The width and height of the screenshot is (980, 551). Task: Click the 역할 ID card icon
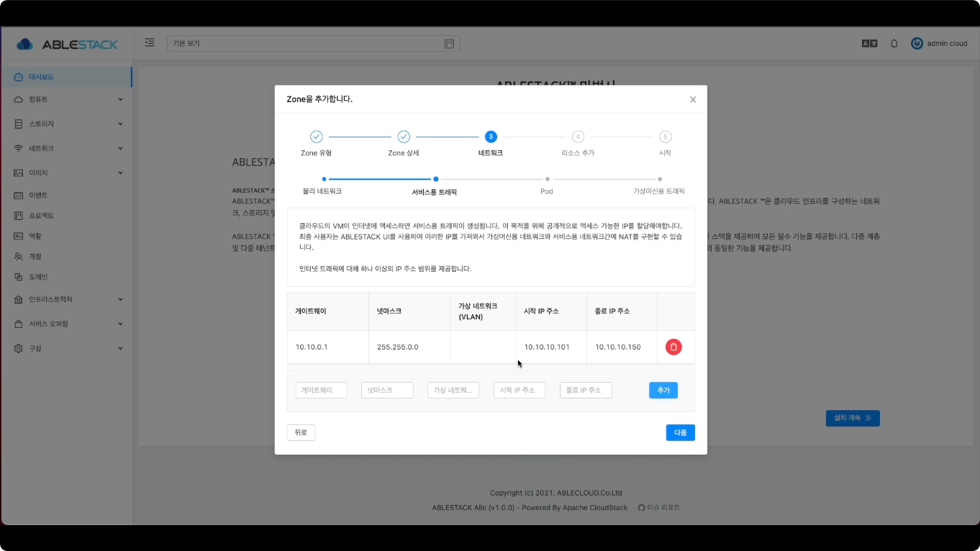(x=19, y=236)
